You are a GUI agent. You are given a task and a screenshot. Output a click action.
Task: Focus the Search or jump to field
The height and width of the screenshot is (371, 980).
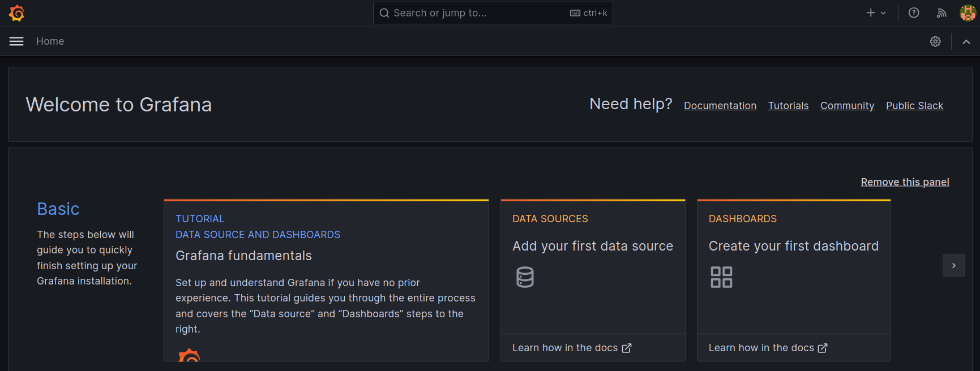click(493, 13)
